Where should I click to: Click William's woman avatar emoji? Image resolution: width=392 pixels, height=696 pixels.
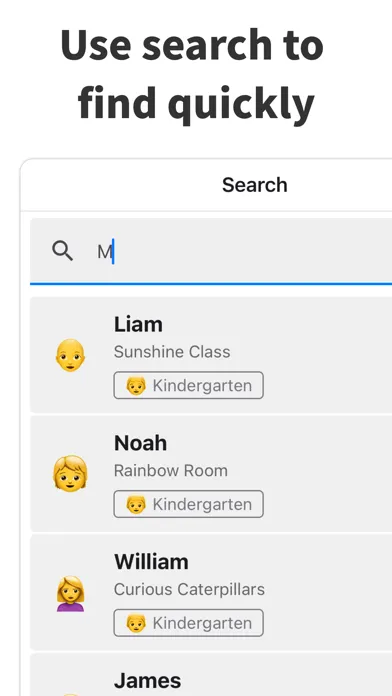(x=70, y=593)
